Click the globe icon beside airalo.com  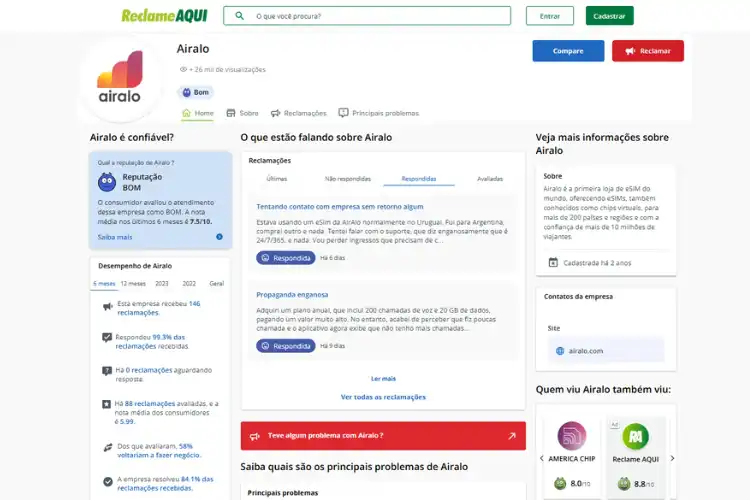tap(560, 351)
